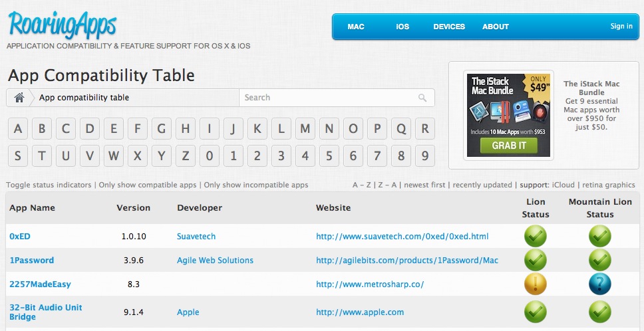Filter apps by letter D

[x=90, y=129]
